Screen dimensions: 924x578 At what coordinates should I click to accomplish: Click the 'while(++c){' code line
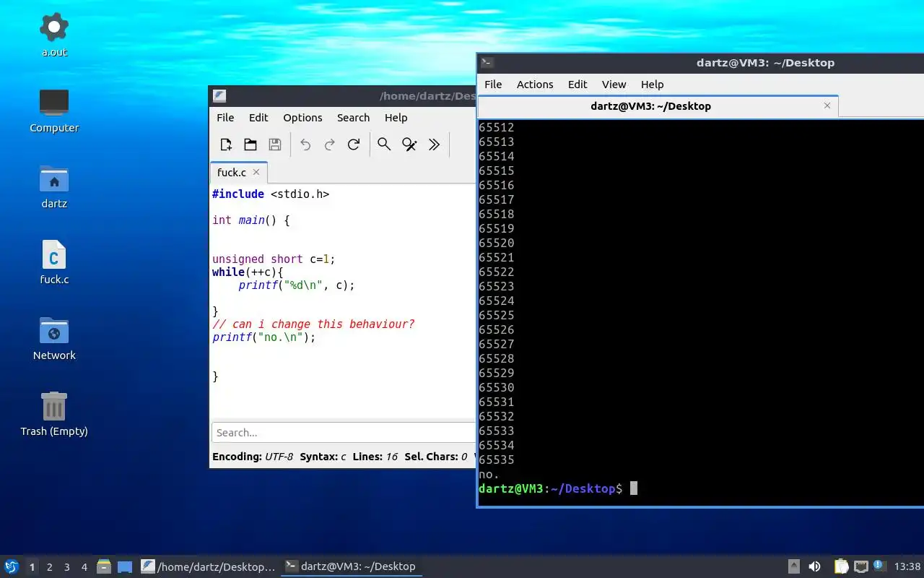tap(248, 272)
